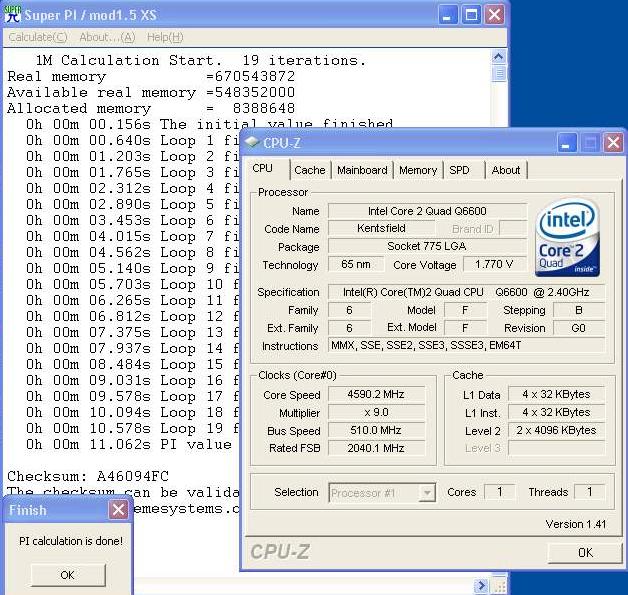Click the Level 2 value 2 x 4096 KBytes
Viewport: 628px width, 595px height.
pyautogui.click(x=556, y=430)
